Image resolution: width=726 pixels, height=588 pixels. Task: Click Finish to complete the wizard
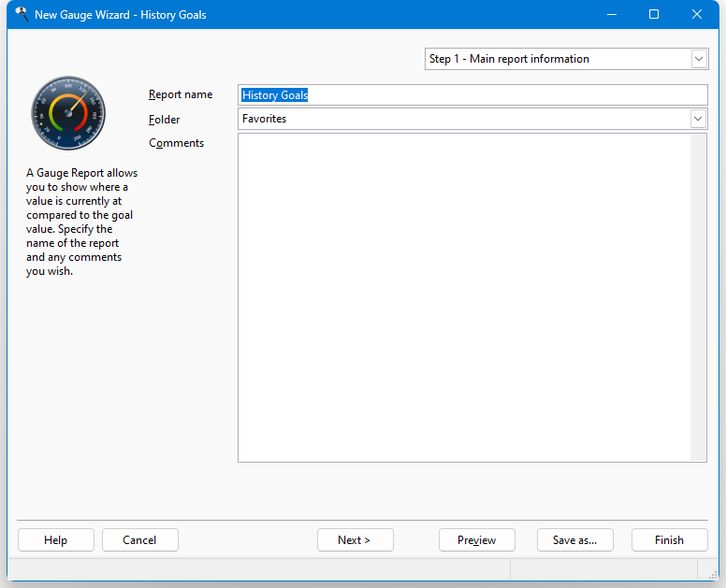(x=670, y=540)
